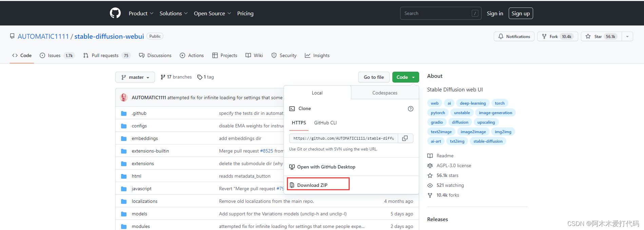Open the stable-diffusion-webui repo link
644x230 pixels.
[109, 36]
